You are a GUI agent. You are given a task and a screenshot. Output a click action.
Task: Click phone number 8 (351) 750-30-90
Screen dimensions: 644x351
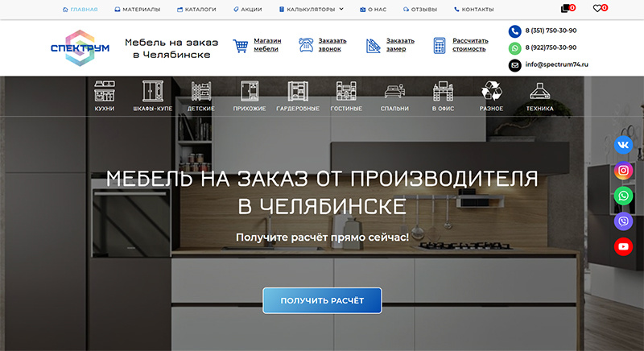(x=551, y=31)
